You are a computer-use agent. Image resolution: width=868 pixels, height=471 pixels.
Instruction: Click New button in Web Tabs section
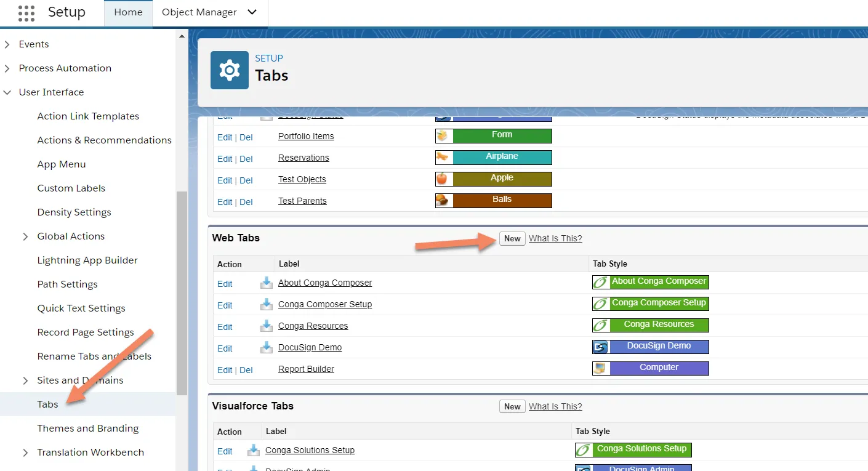pyautogui.click(x=512, y=239)
